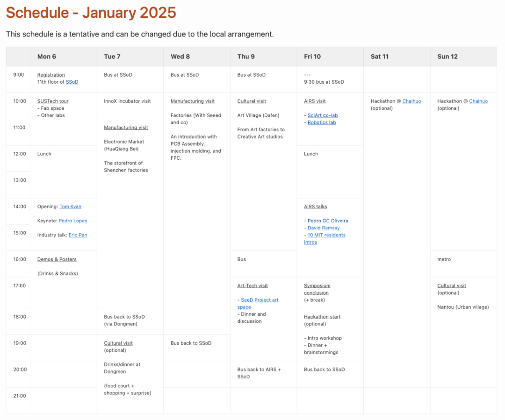Select the "metro" entry on Sunday

point(444,259)
